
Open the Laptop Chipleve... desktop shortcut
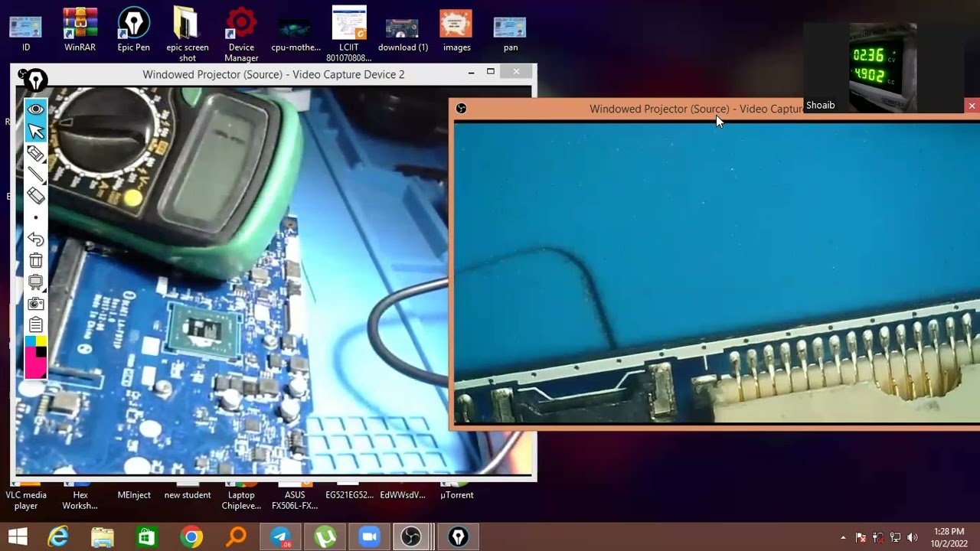(241, 497)
